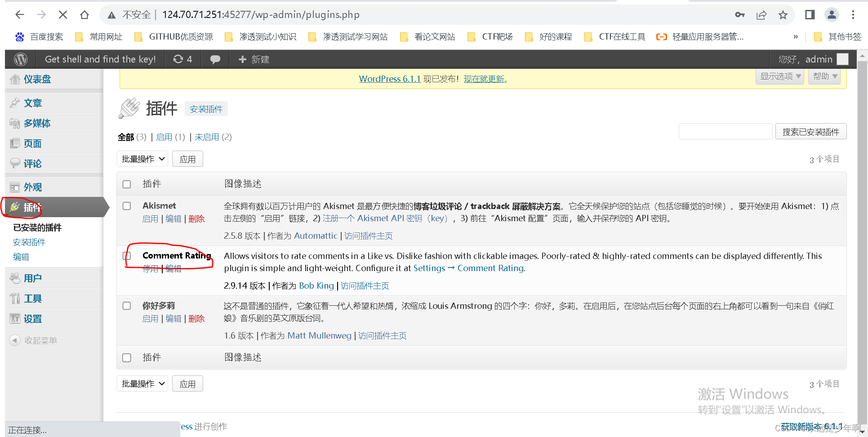Viewport: 868px width, 437px height.
Task: Activate Akismet via 启用 link
Action: pos(150,219)
